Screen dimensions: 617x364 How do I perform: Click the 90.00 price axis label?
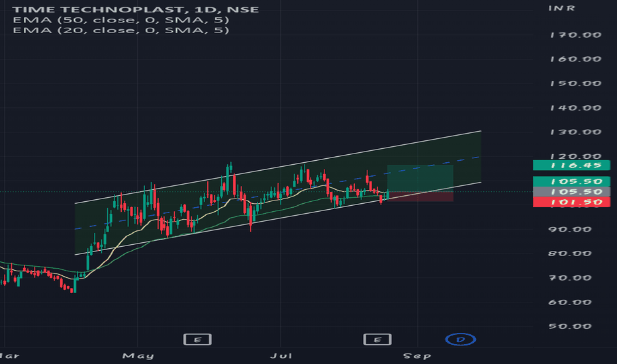pyautogui.click(x=570, y=229)
